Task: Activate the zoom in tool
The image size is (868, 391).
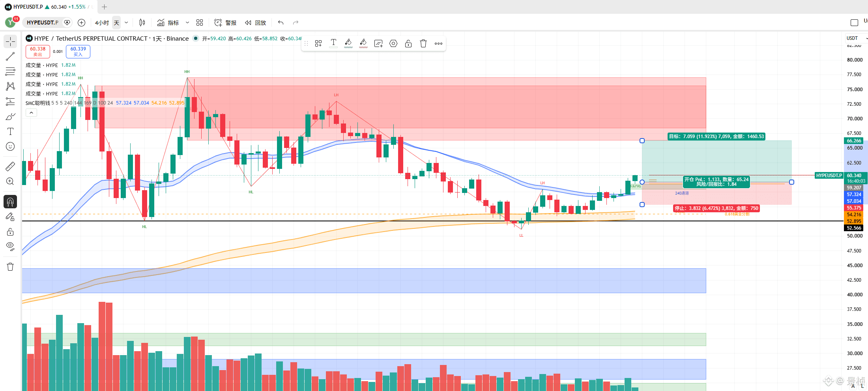Action: click(x=10, y=181)
